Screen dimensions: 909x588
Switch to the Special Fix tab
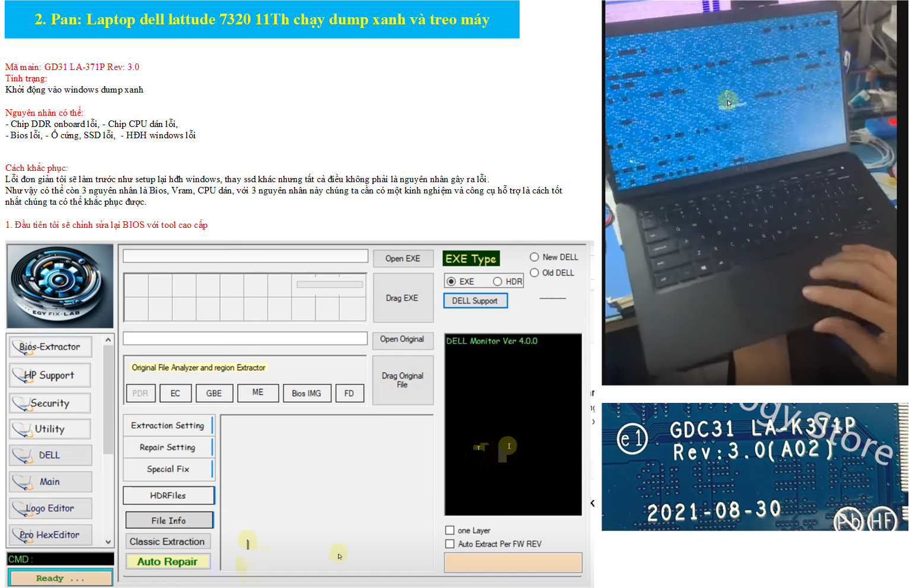168,469
